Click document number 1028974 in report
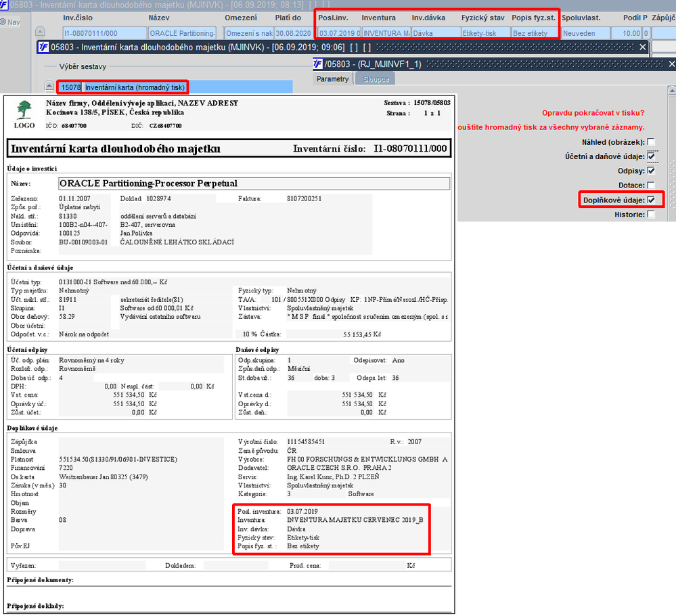 158,198
